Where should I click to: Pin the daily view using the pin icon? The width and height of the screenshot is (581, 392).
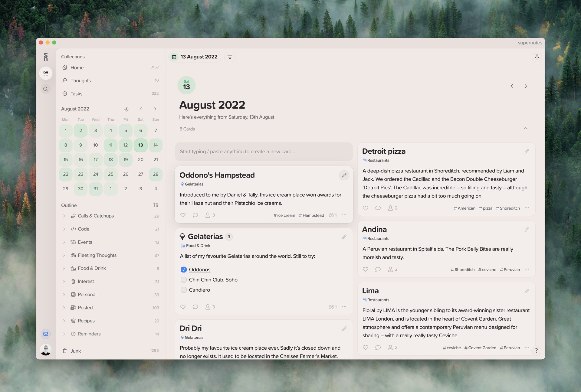coord(537,57)
